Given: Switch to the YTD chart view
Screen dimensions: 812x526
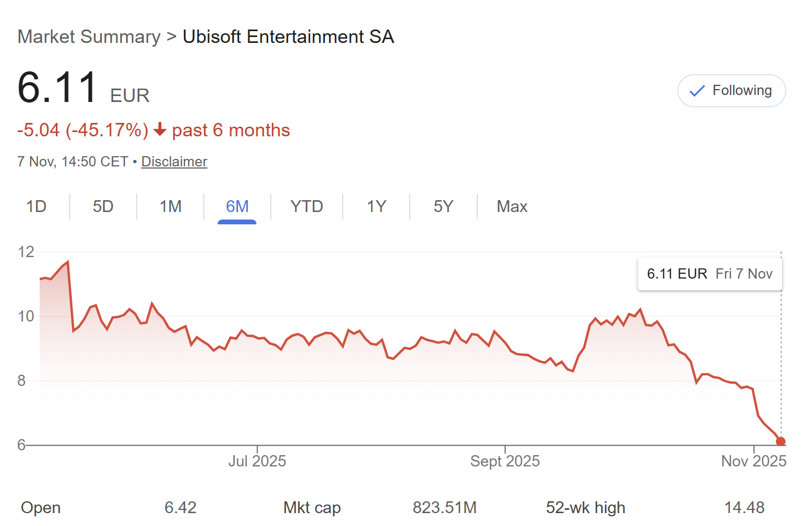Looking at the screenshot, I should pos(307,207).
